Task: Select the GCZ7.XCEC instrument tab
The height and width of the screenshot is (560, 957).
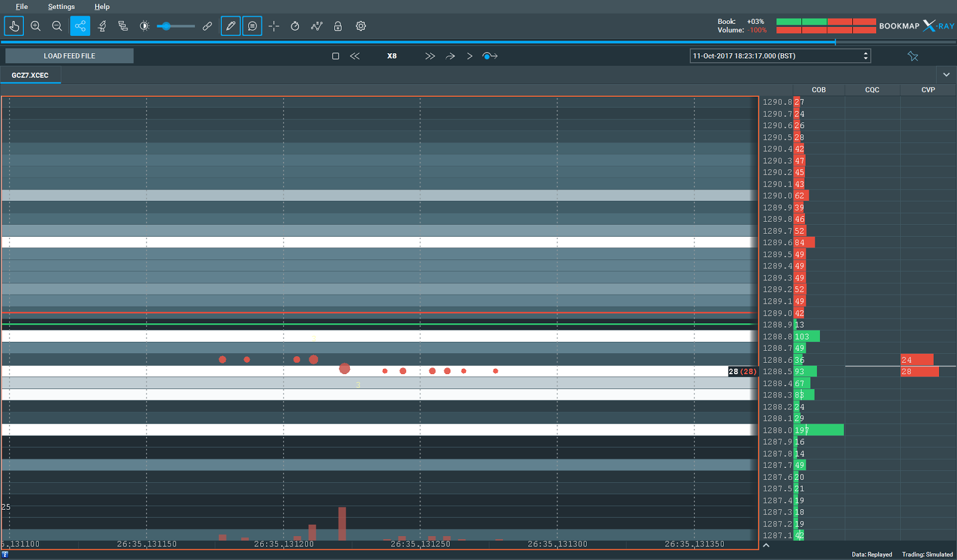Action: 30,75
